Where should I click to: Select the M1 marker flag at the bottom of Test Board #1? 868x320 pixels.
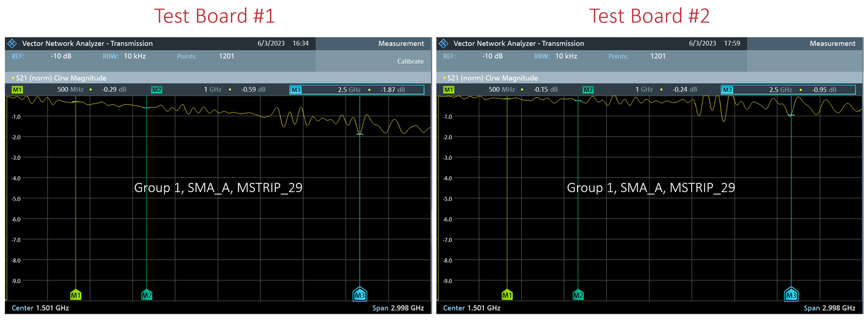76,295
